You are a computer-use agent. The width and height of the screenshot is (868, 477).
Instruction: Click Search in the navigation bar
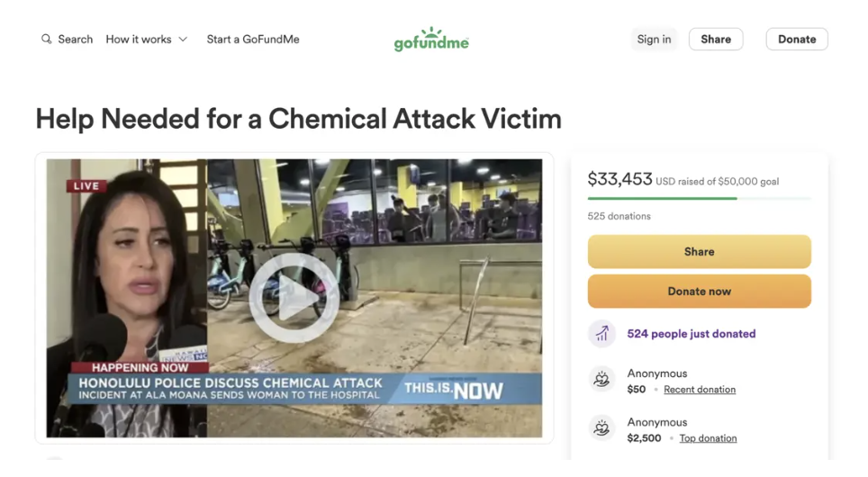tap(75, 40)
